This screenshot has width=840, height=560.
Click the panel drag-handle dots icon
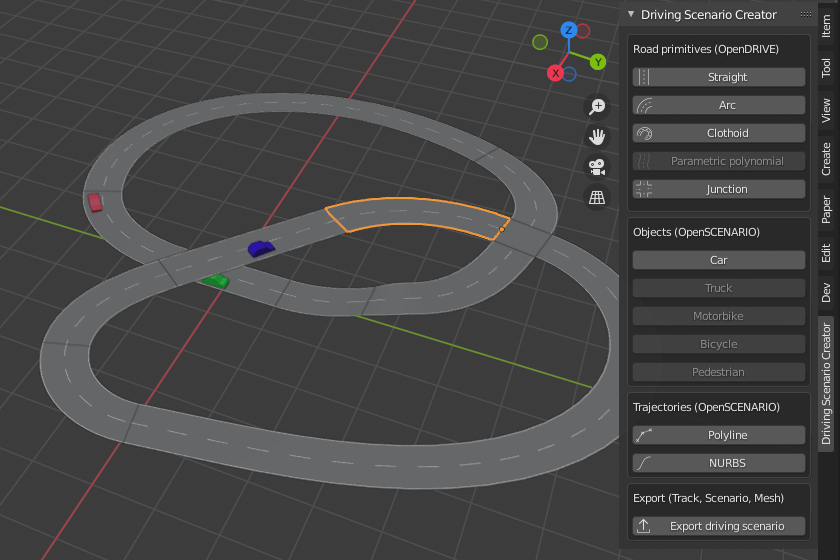(x=806, y=14)
